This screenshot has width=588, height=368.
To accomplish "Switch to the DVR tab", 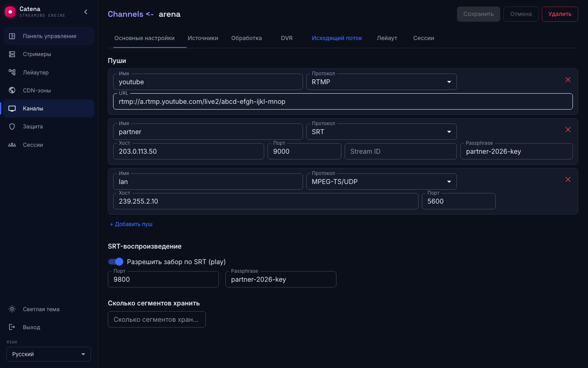I will tap(287, 38).
